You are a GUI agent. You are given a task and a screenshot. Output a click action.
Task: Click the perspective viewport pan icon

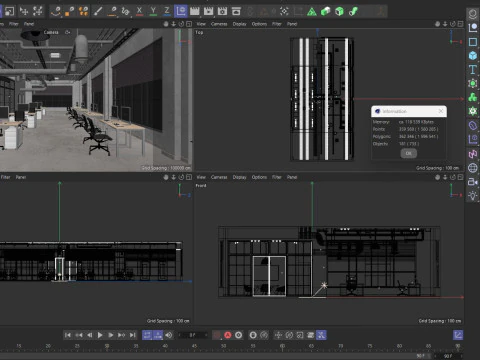[166, 24]
